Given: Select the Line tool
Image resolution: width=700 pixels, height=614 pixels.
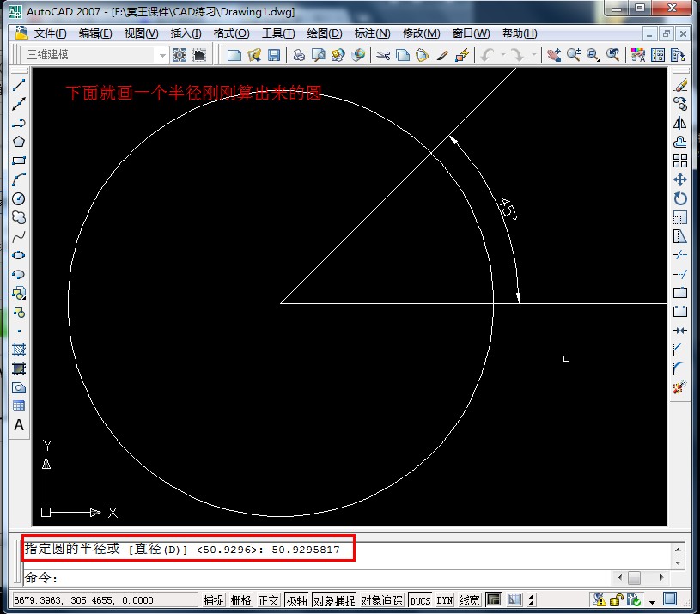Looking at the screenshot, I should click(19, 85).
